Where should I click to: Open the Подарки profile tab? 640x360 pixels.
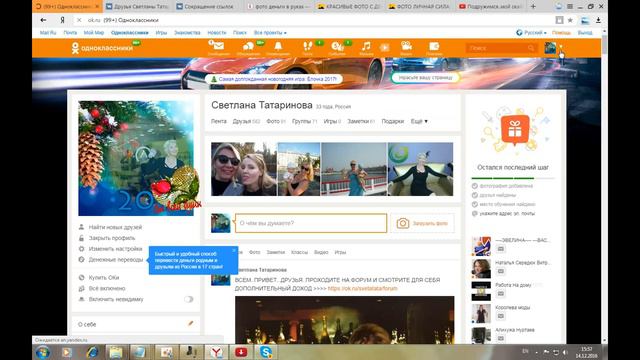click(392, 121)
